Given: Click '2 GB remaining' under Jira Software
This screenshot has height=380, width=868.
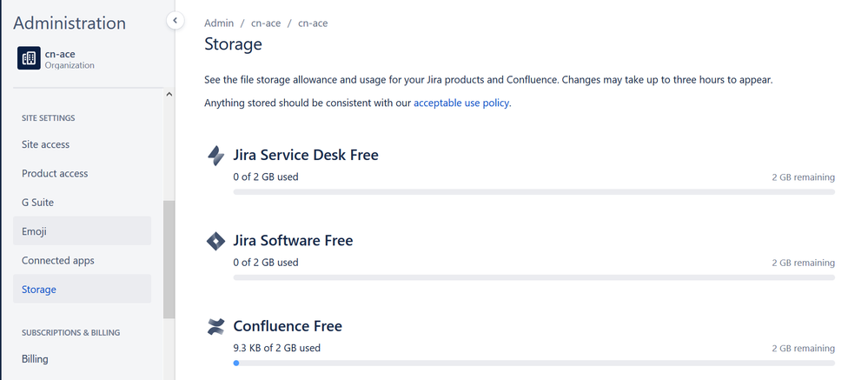Looking at the screenshot, I should coord(803,263).
